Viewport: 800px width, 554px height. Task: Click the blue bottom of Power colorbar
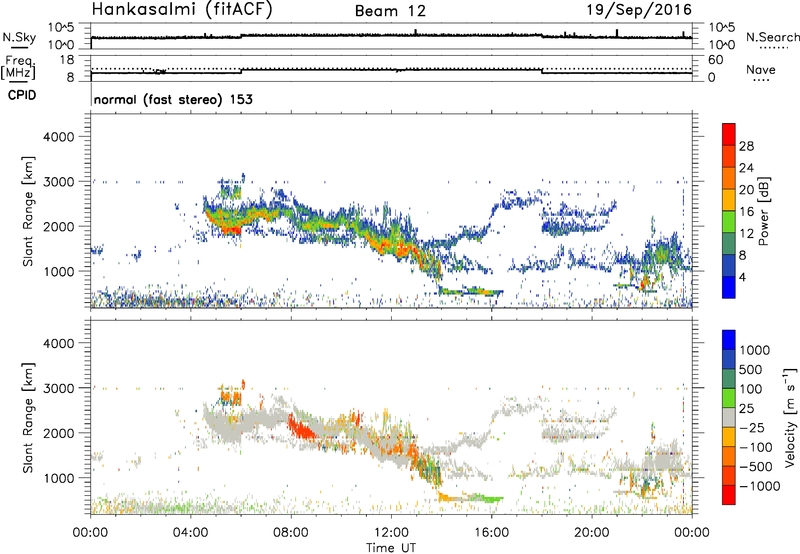pos(729,287)
